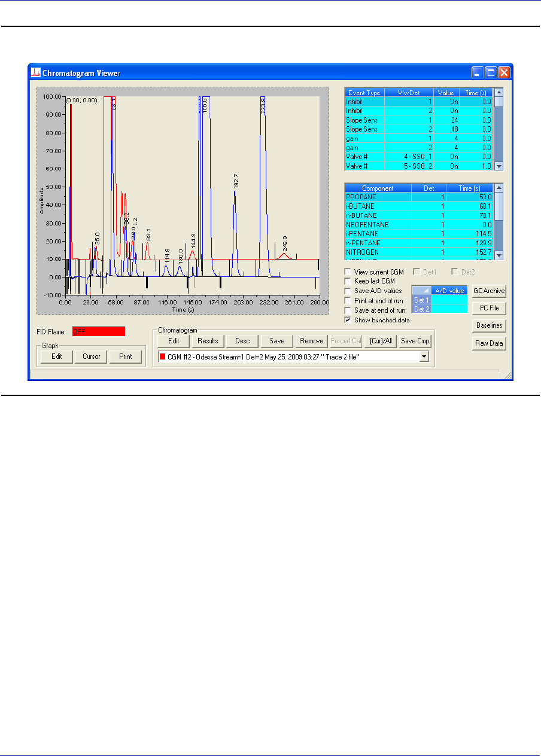The image size is (541, 756).
Task: Select the Valve # 5 - SSO_2 row
Action: (x=420, y=165)
